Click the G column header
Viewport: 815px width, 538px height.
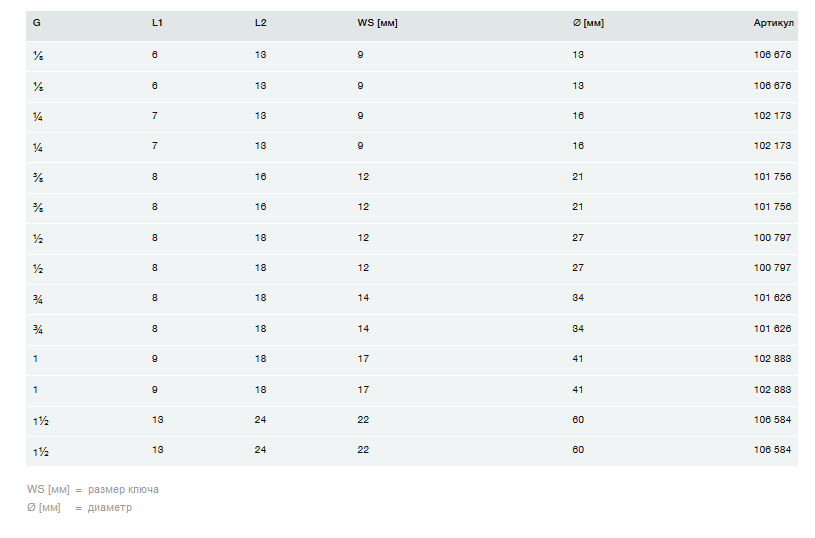pos(37,23)
